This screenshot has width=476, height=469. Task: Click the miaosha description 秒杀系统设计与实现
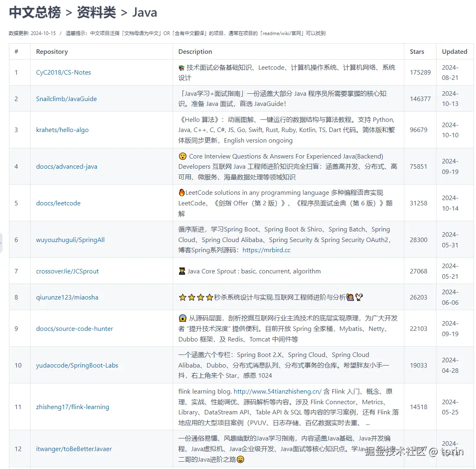244,297
